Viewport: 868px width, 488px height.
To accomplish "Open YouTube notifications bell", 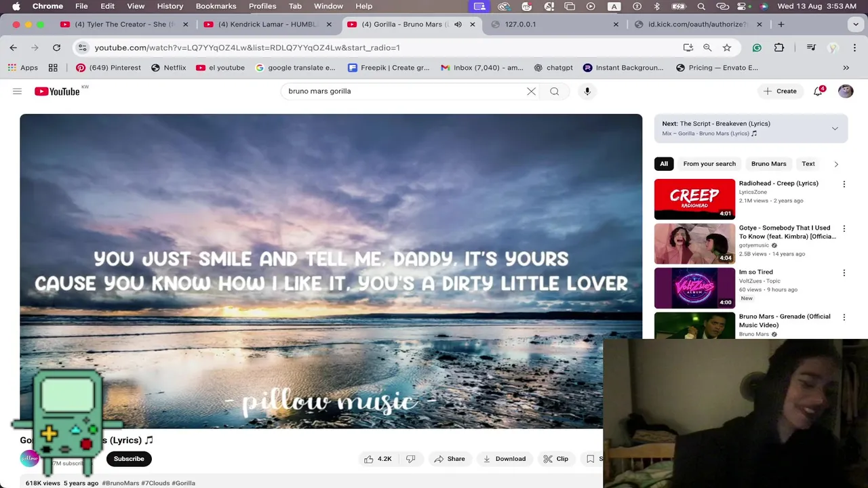I will tap(818, 91).
